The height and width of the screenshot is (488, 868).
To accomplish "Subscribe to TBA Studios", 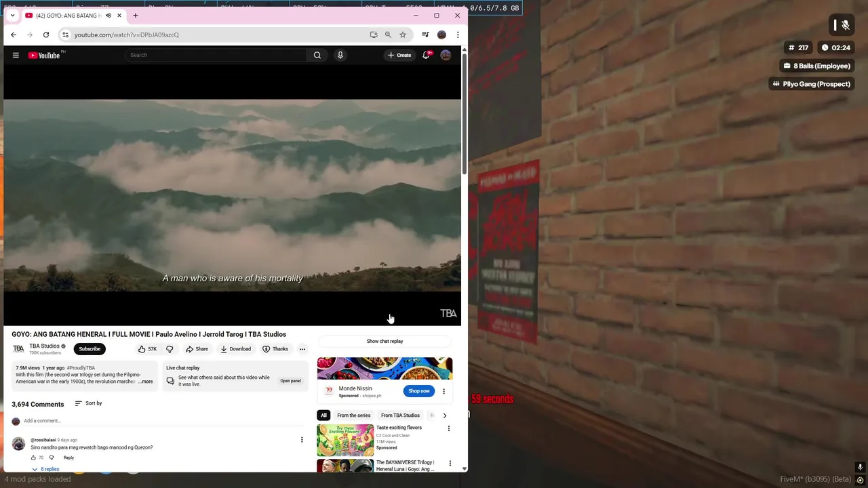I will click(90, 349).
